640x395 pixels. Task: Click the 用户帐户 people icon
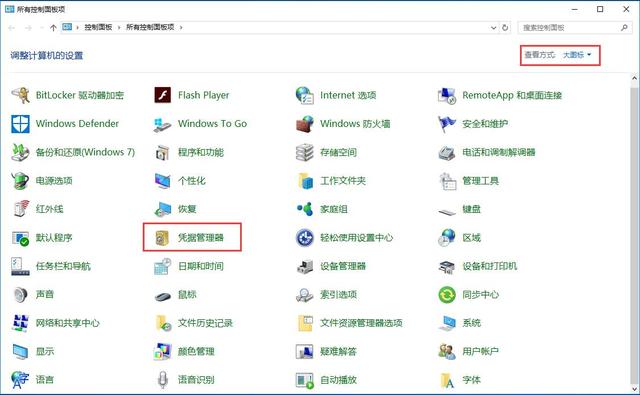click(447, 351)
